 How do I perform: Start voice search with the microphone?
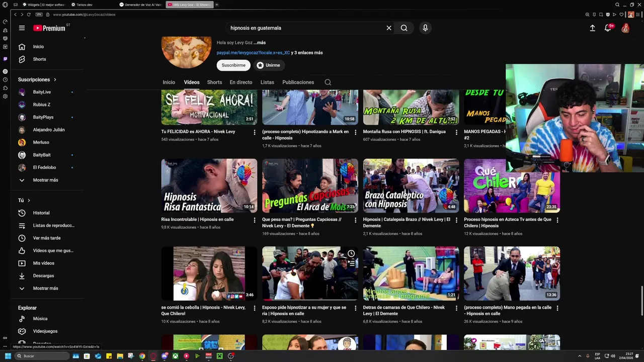[x=425, y=28]
